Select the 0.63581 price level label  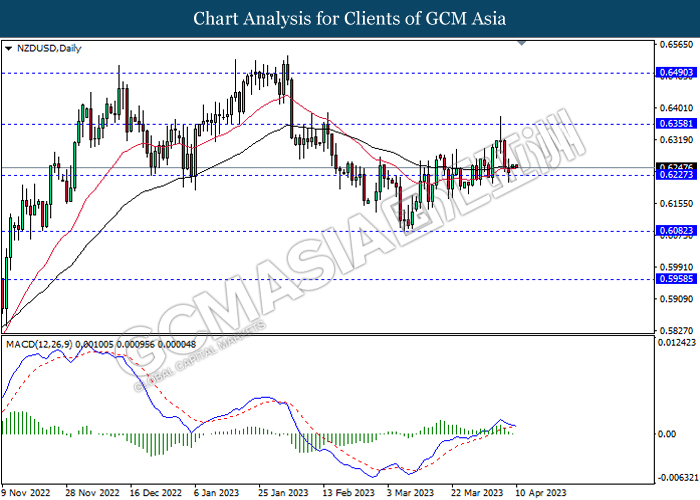tap(676, 124)
